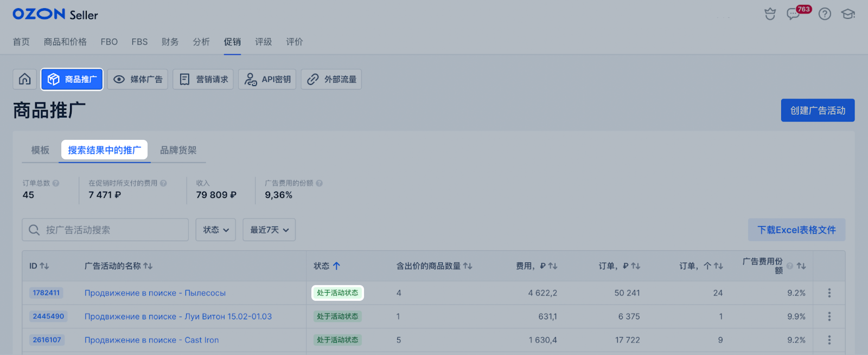Viewport: 868px width, 355px height.
Task: Sort by 广告费用份额 column arrows
Action: click(801, 266)
